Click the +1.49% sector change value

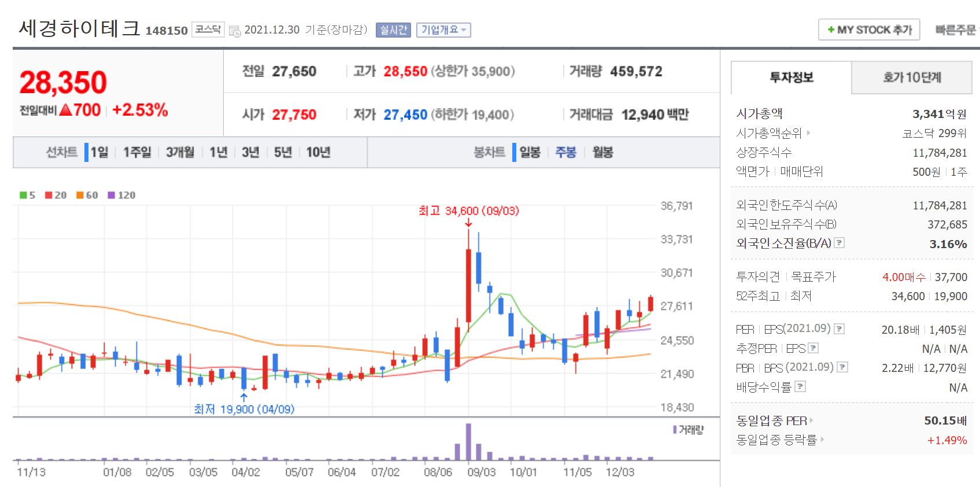pyautogui.click(x=947, y=440)
